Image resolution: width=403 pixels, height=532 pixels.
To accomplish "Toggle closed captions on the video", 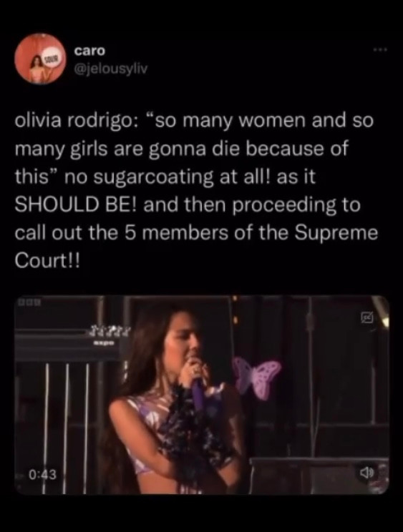I will click(367, 318).
